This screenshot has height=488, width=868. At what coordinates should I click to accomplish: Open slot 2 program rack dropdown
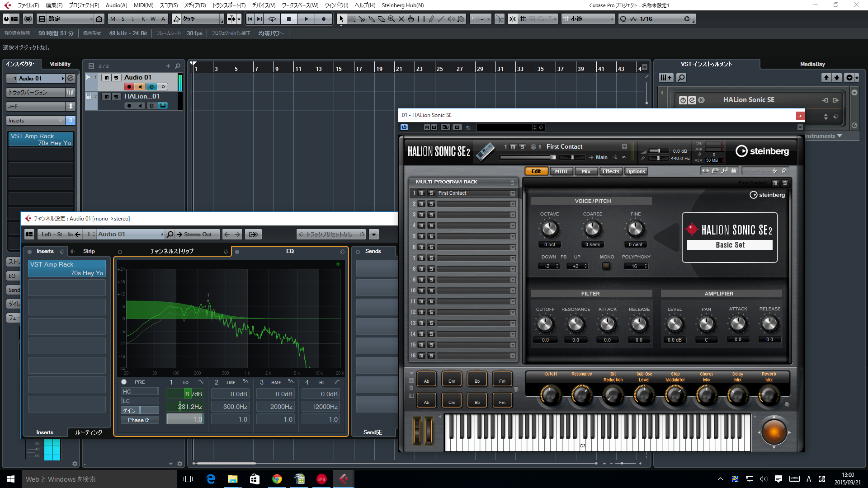point(513,204)
